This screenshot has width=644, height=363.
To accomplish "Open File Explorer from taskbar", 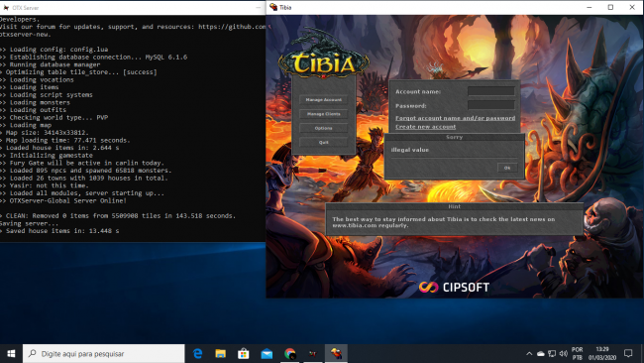I will pos(221,353).
